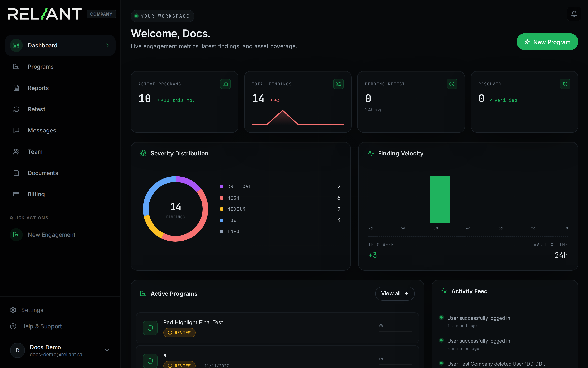Screen dimensions: 588x368
Task: Click the severity donut chart center
Action: pos(175,209)
